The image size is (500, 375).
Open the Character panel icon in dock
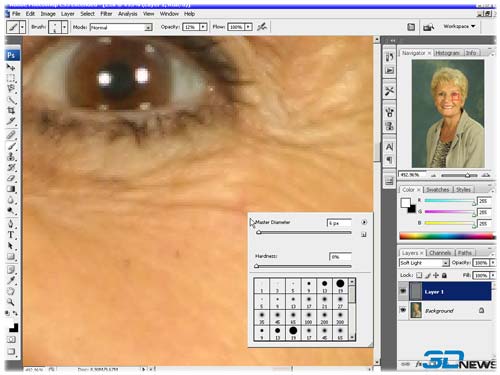tap(389, 147)
